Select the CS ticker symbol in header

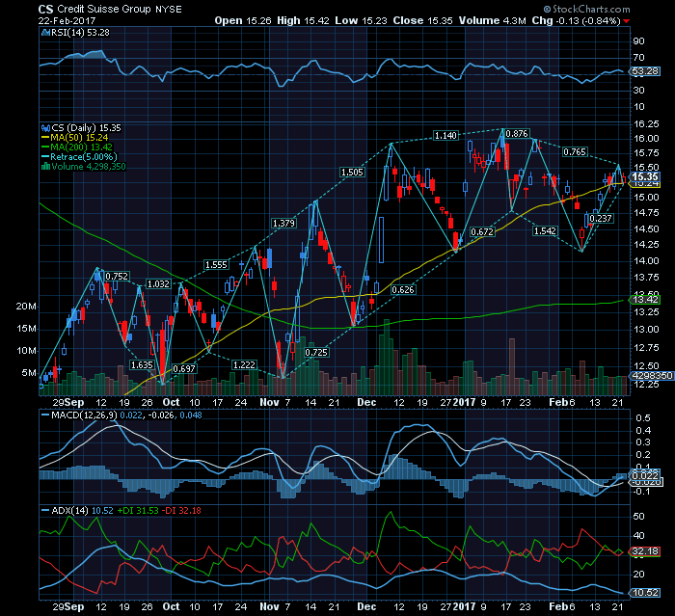coord(45,9)
